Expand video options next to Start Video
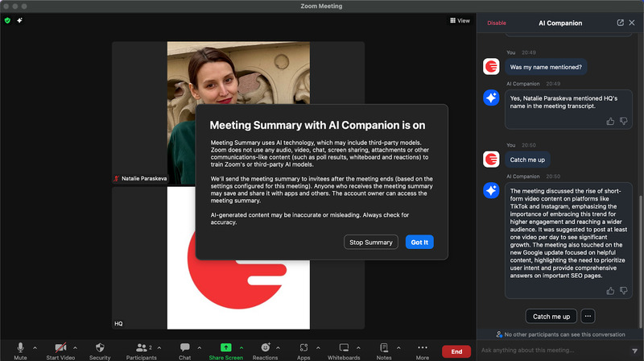Image resolution: width=644 pixels, height=361 pixels. 75,348
